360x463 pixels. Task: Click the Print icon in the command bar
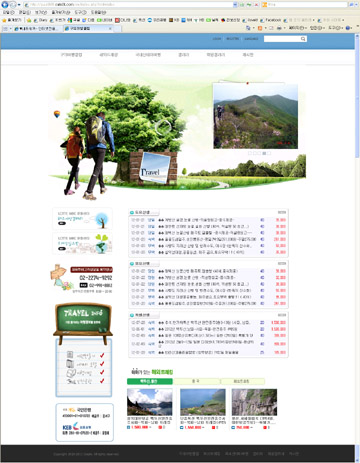(x=279, y=28)
